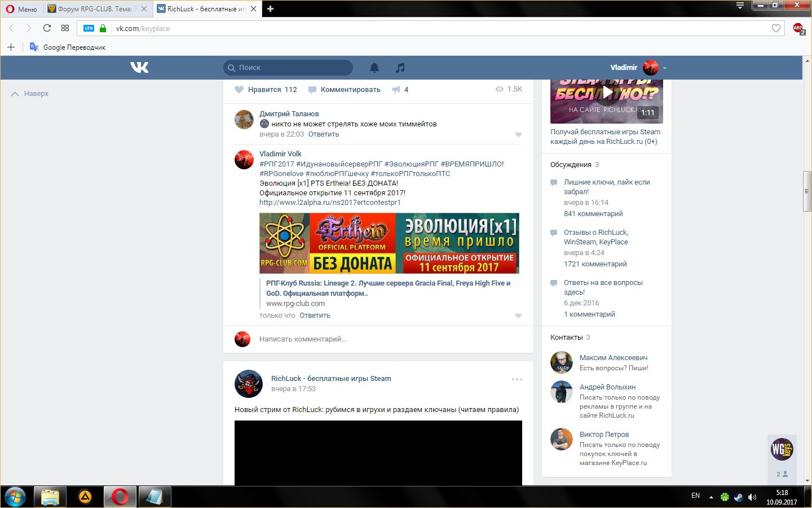Open the RichLuck pirate avatar
Image resolution: width=812 pixels, height=508 pixels.
click(248, 384)
